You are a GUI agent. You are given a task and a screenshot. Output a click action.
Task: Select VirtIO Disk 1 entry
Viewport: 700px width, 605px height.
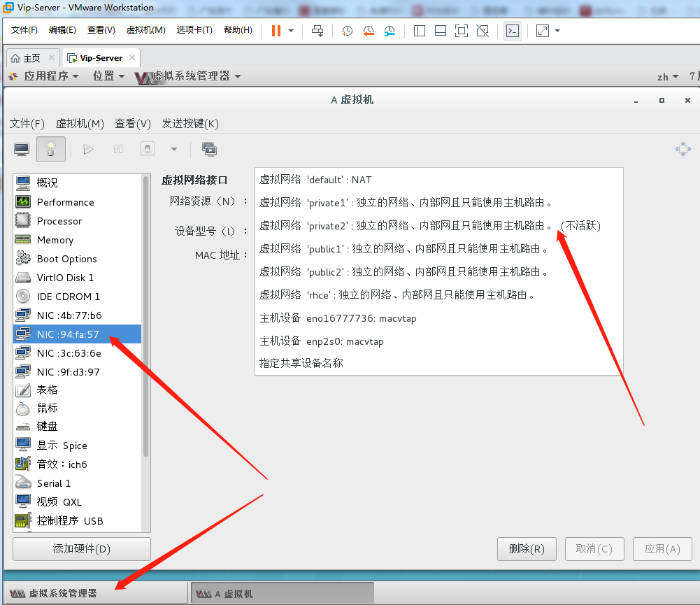point(78,277)
